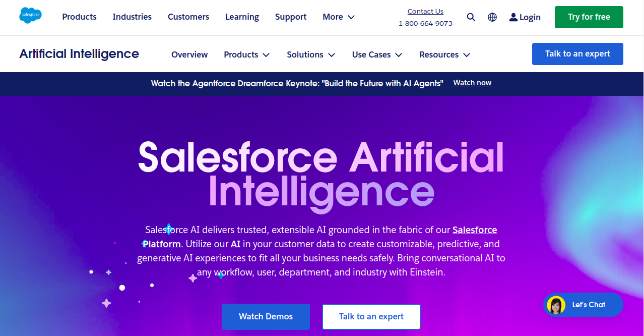
Task: Open the Resources dropdown menu
Action: tap(444, 54)
